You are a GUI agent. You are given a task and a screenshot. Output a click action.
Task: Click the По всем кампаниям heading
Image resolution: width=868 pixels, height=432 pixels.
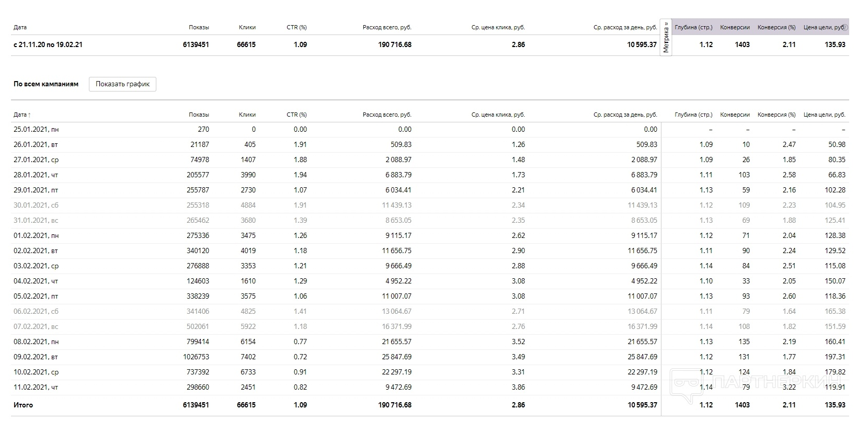(46, 84)
